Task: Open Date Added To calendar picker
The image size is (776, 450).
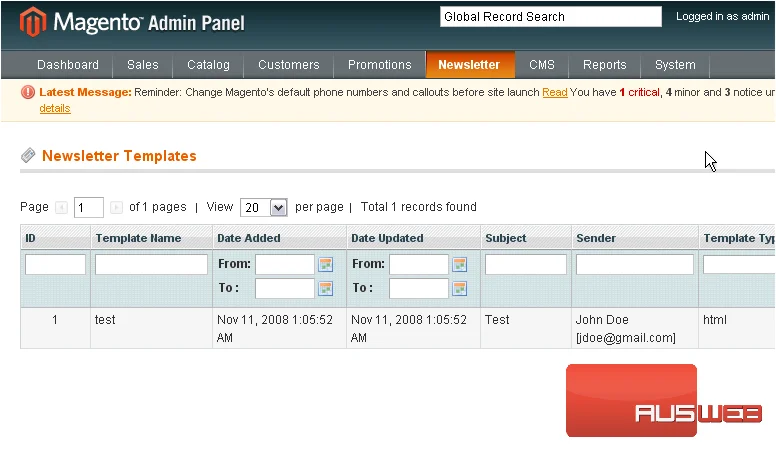Action: point(326,288)
